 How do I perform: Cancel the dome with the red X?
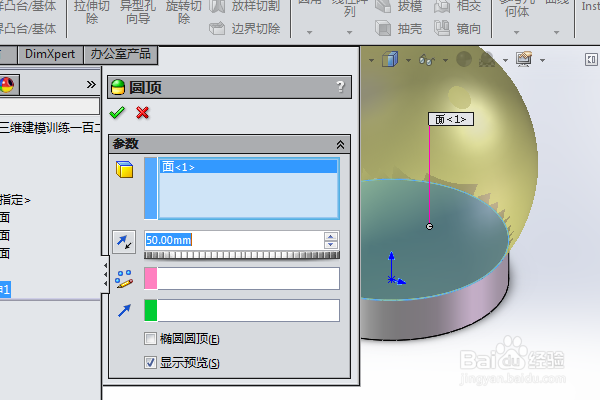point(142,113)
